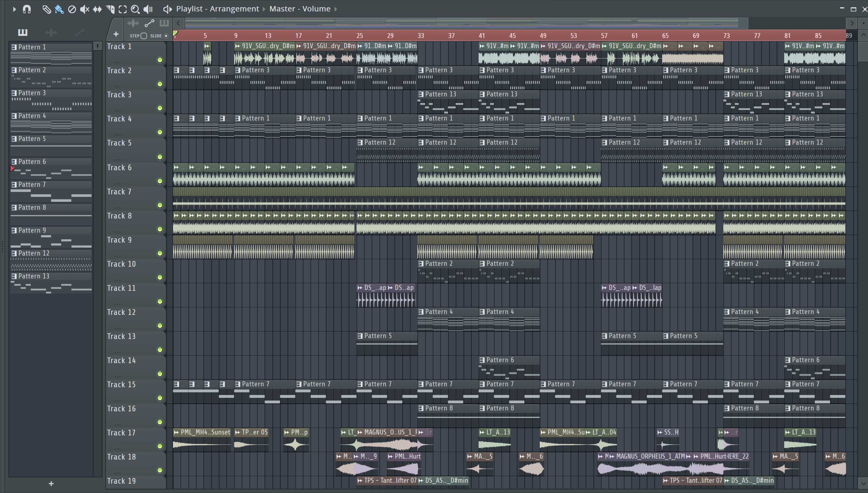Toggle STEP edit mode

(x=144, y=36)
